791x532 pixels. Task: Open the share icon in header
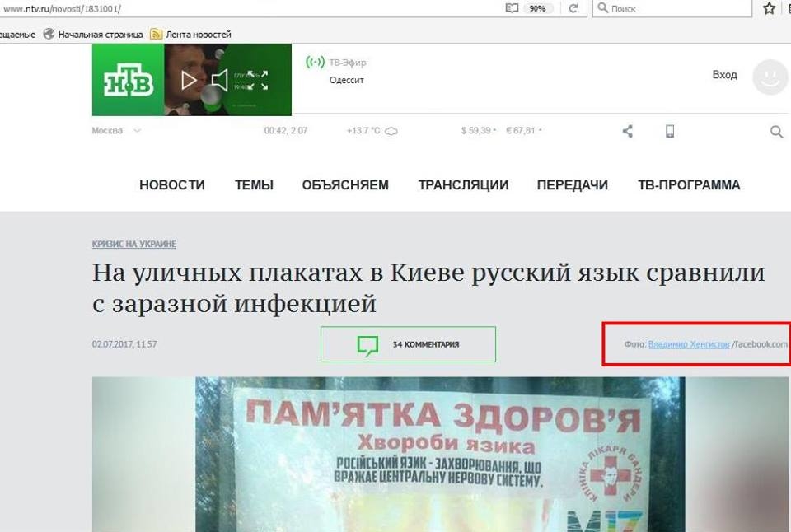pos(628,131)
